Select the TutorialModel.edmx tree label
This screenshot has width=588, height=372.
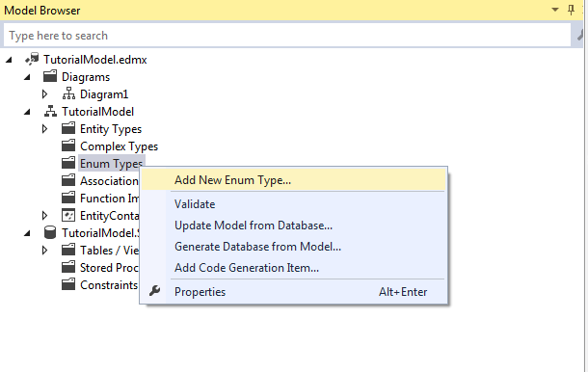94,60
